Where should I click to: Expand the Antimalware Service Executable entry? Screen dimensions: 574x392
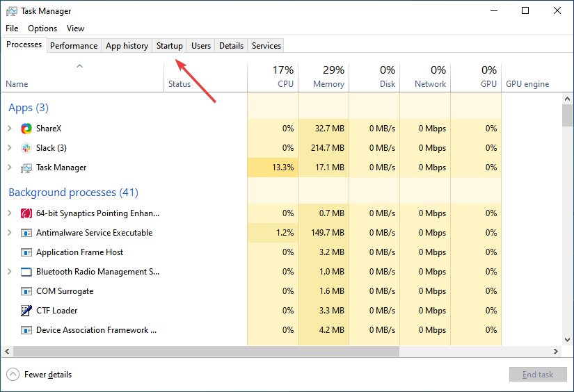pyautogui.click(x=10, y=233)
